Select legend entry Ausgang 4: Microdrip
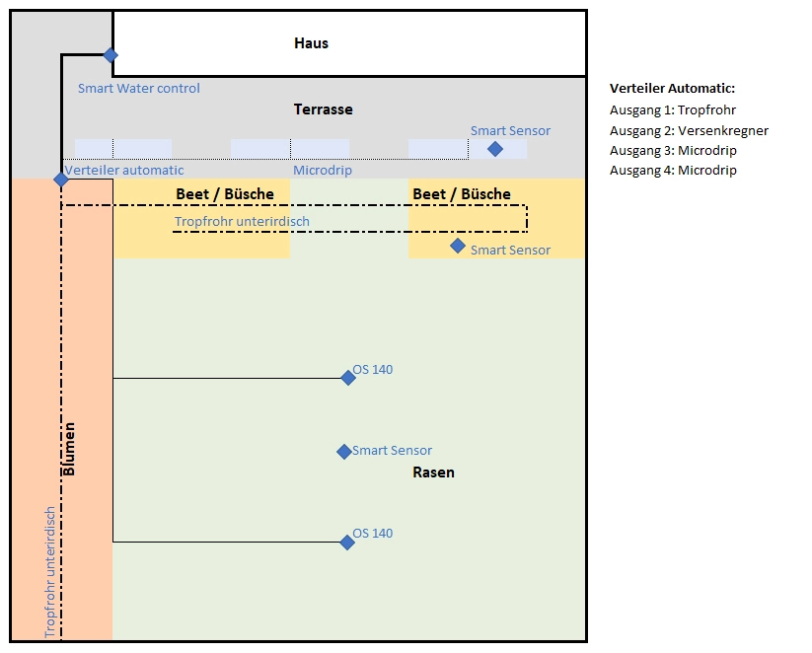 [673, 171]
